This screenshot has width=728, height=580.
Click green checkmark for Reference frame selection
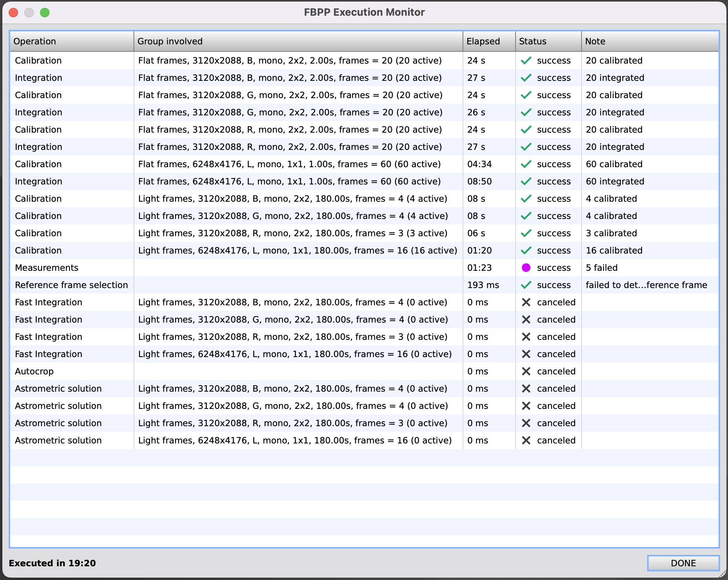526,285
